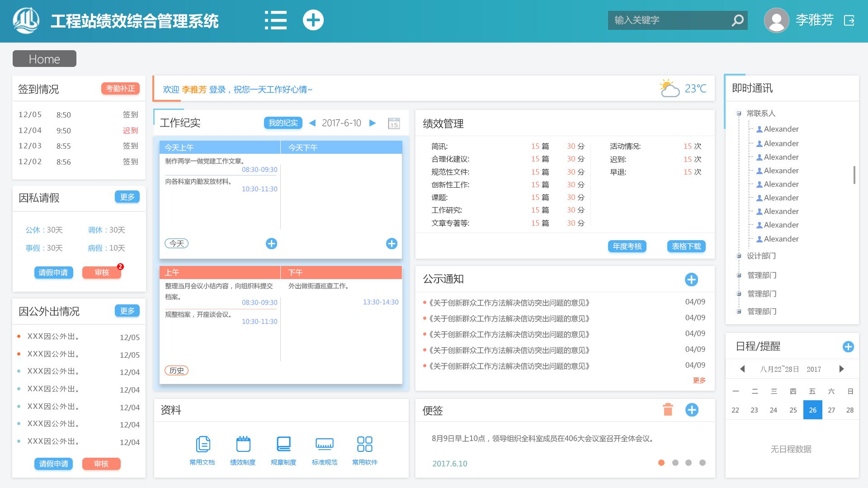This screenshot has height=488, width=868.
Task: Add new 公示通知 with plus icon
Action: (x=691, y=280)
